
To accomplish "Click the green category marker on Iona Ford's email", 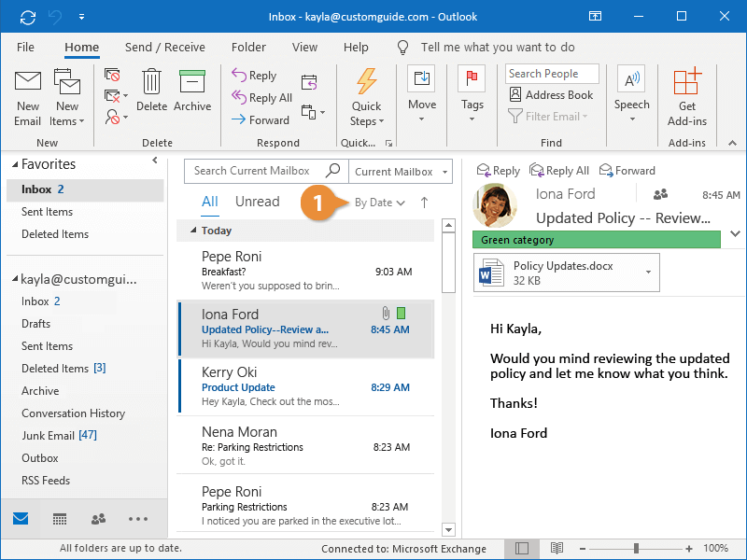I will point(402,313).
